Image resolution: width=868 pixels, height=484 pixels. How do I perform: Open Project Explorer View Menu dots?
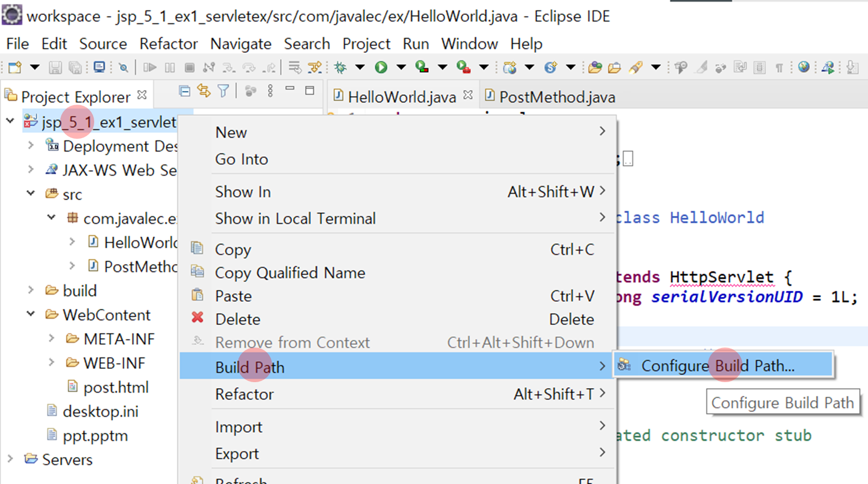[270, 91]
